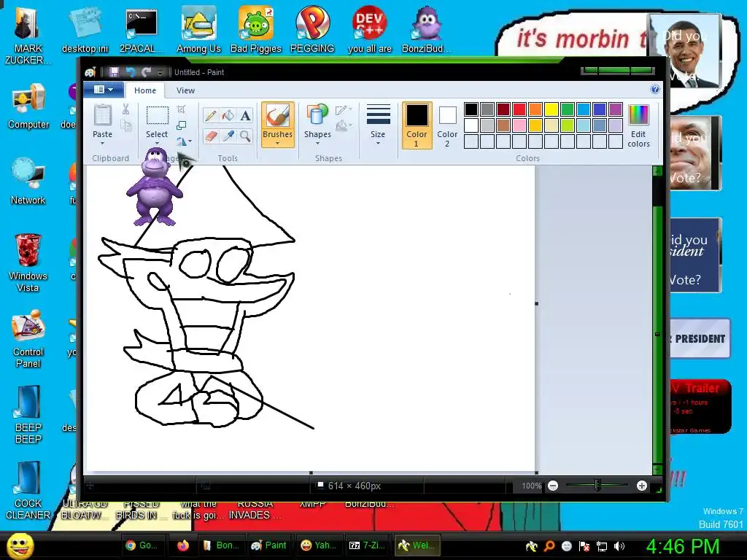
Task: Click the zoom out minus button
Action: [553, 486]
